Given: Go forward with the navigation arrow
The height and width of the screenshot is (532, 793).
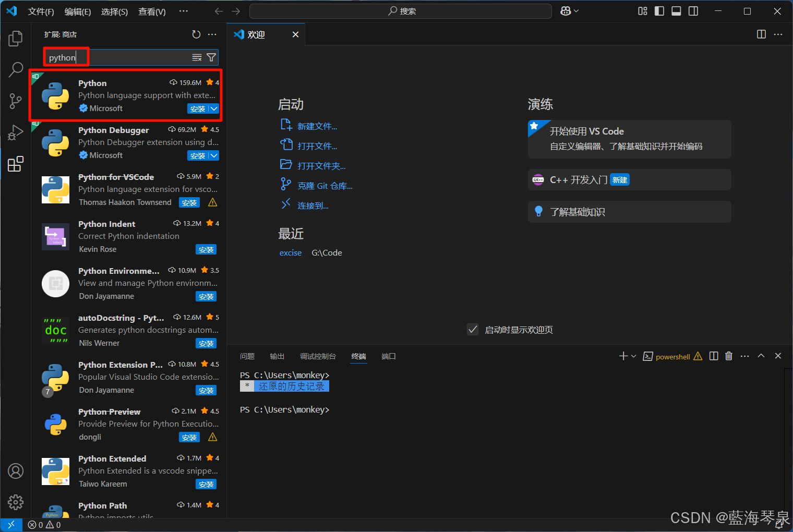Looking at the screenshot, I should coord(236,11).
